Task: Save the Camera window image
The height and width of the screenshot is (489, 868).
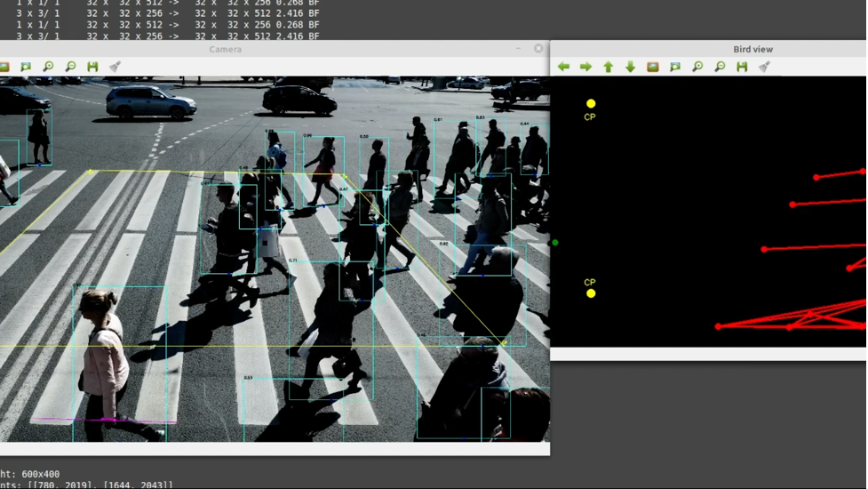Action: [92, 67]
